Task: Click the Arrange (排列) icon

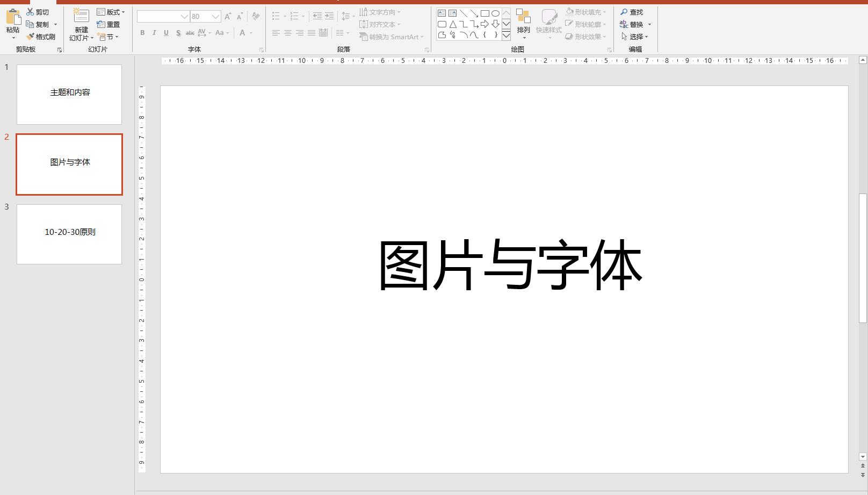Action: (523, 24)
